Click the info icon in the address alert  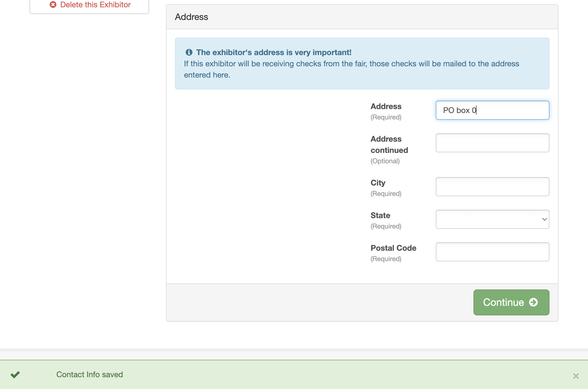pos(189,52)
